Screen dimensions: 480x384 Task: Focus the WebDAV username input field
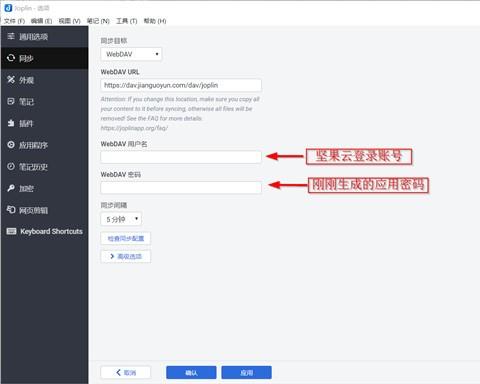181,157
